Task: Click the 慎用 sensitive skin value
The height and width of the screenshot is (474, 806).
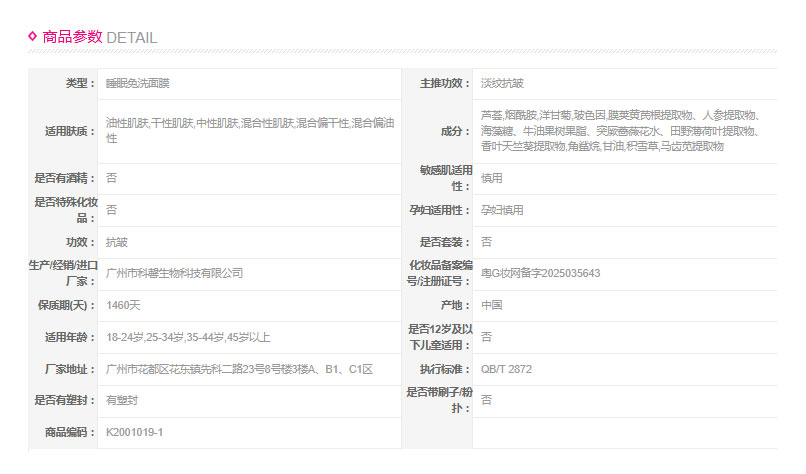Action: (491, 178)
